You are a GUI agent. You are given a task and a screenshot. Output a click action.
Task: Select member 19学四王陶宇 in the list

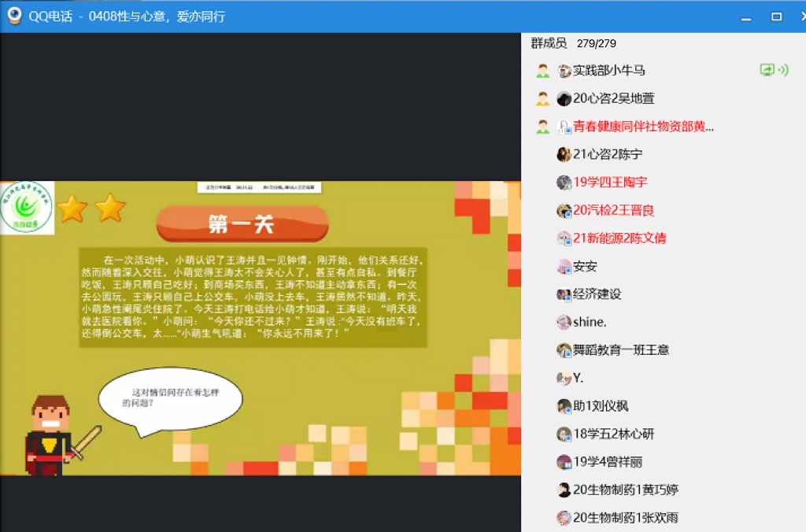(x=610, y=183)
